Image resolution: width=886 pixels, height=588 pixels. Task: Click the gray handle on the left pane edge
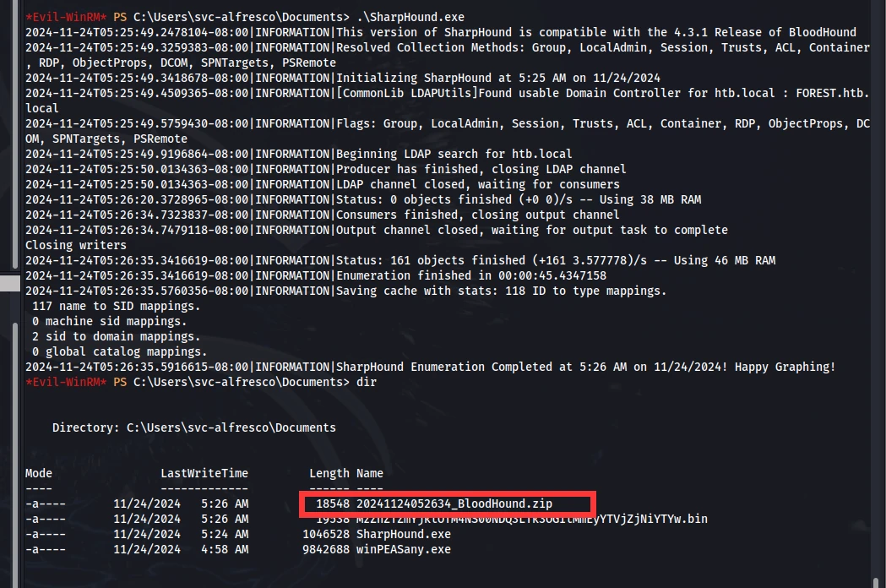(10, 283)
